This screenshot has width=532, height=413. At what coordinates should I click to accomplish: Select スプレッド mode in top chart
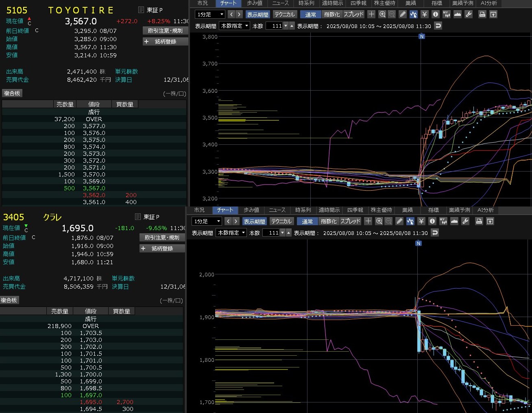(x=353, y=14)
